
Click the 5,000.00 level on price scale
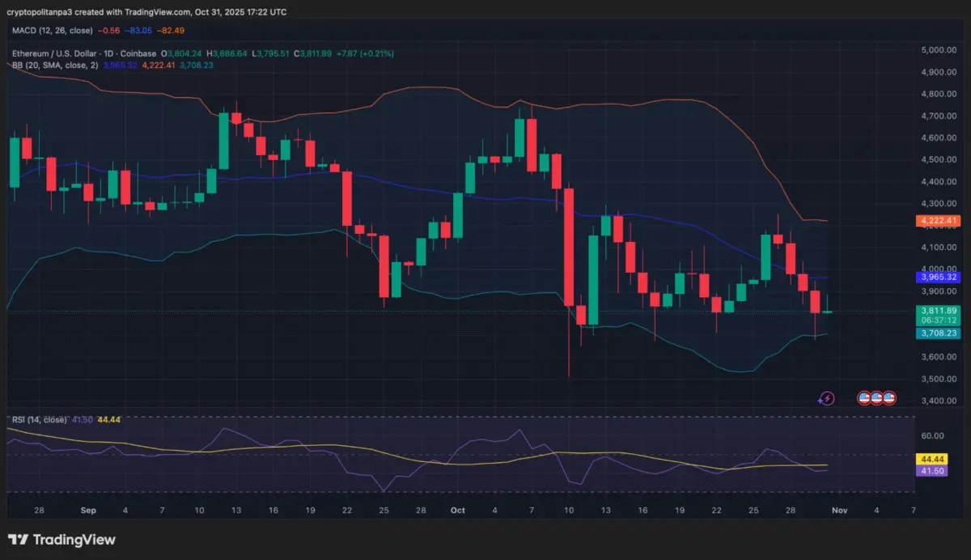tap(939, 50)
